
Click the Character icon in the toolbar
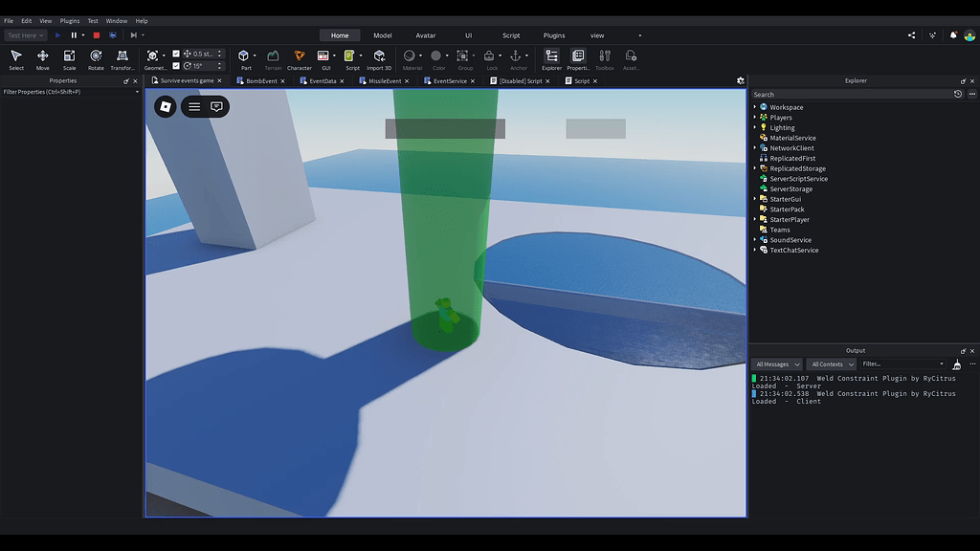click(x=299, y=59)
